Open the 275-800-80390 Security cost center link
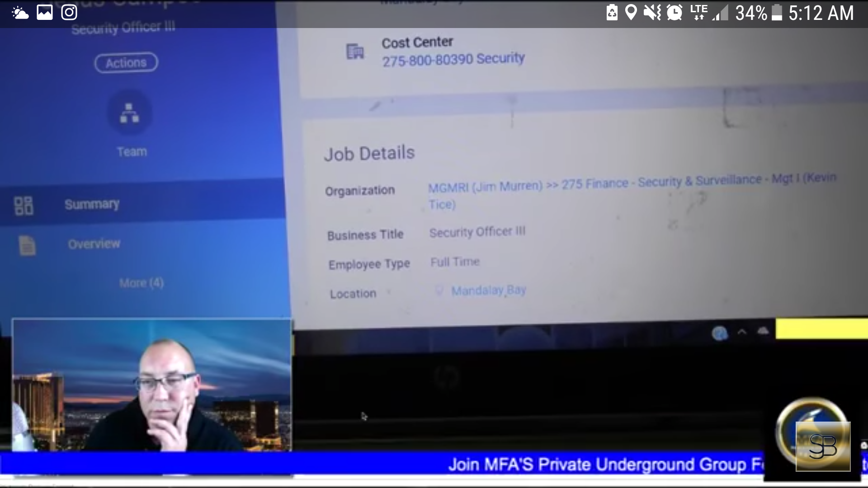 [453, 59]
